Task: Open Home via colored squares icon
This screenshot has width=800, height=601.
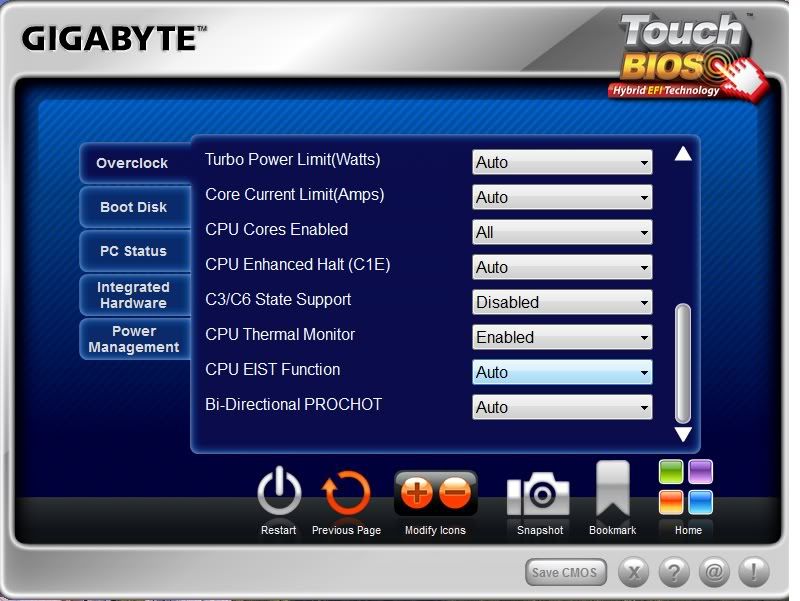Action: coord(686,488)
